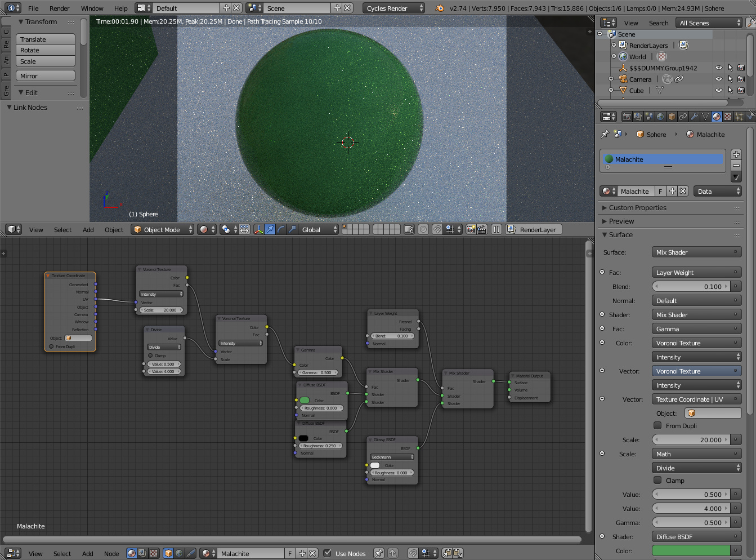Click the go to parent node tree icon
Image resolution: width=756 pixels, height=560 pixels.
[393, 553]
